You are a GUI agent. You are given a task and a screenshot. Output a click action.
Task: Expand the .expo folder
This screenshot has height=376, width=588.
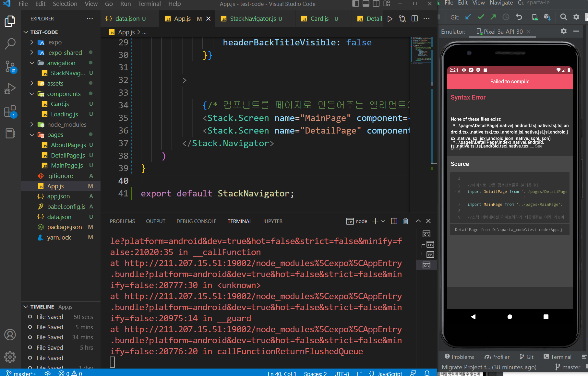(x=32, y=42)
